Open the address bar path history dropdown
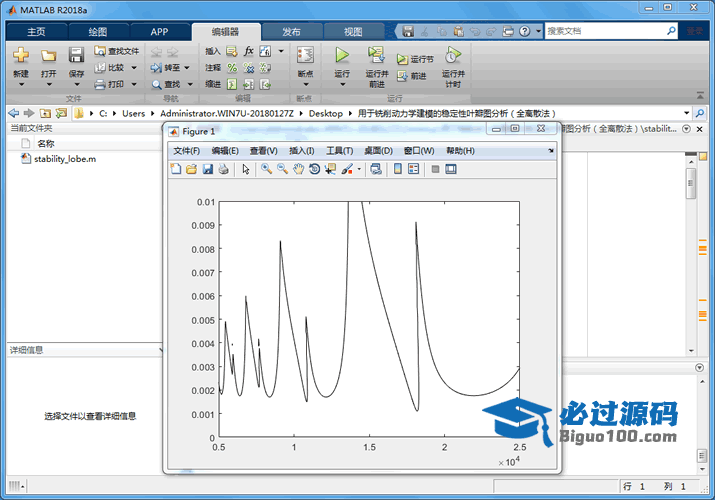This screenshot has height=500, width=715. [687, 113]
